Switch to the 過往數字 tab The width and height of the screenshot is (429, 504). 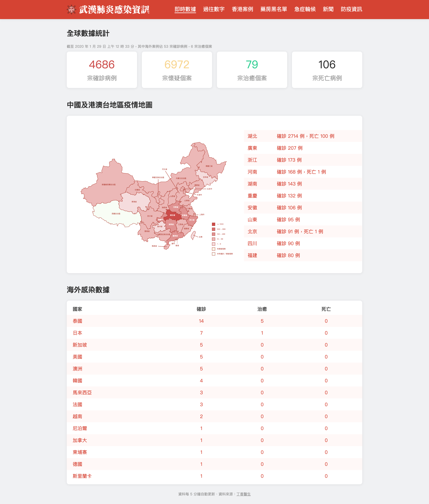point(214,9)
